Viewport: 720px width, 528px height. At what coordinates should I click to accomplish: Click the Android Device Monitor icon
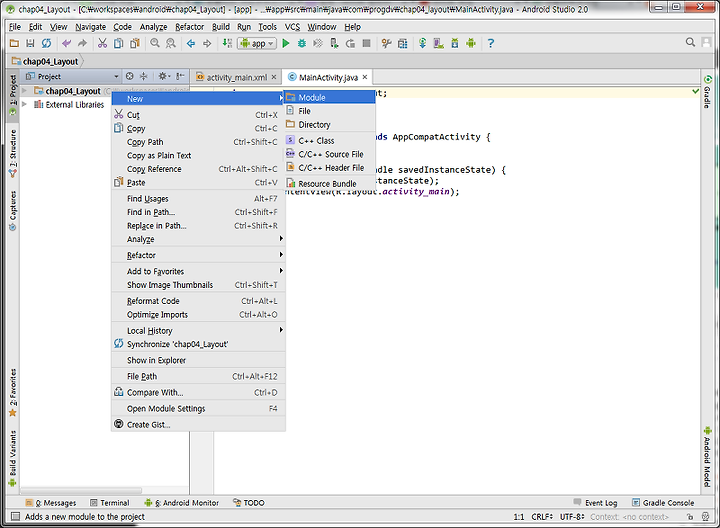click(x=471, y=43)
